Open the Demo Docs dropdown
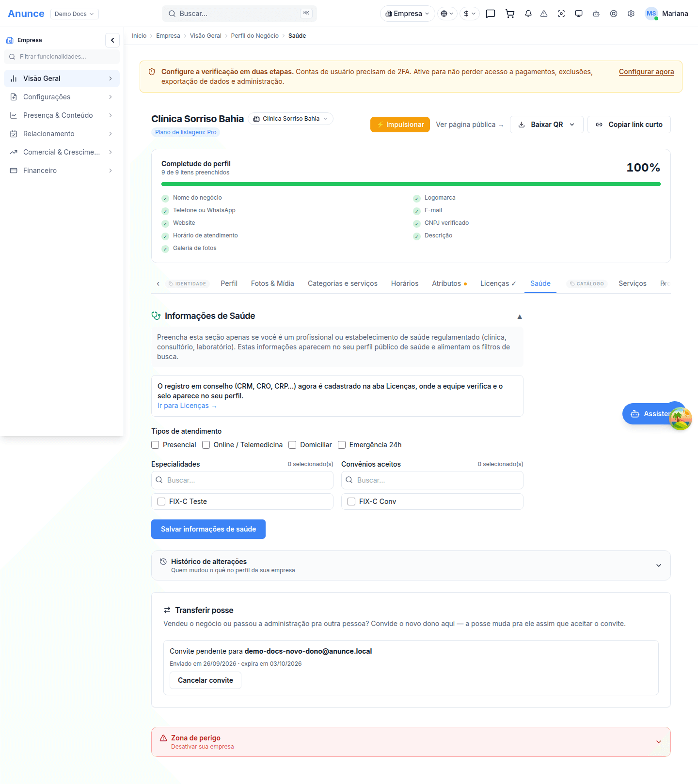Viewport: 698px width, 784px height. 75,14
